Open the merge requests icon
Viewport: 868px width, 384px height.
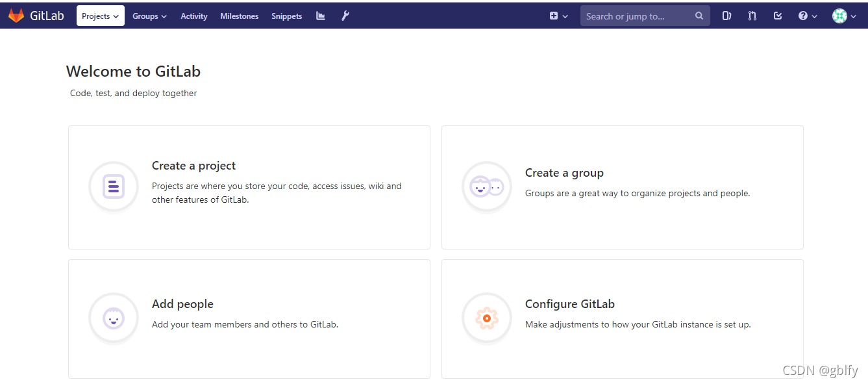coord(752,16)
